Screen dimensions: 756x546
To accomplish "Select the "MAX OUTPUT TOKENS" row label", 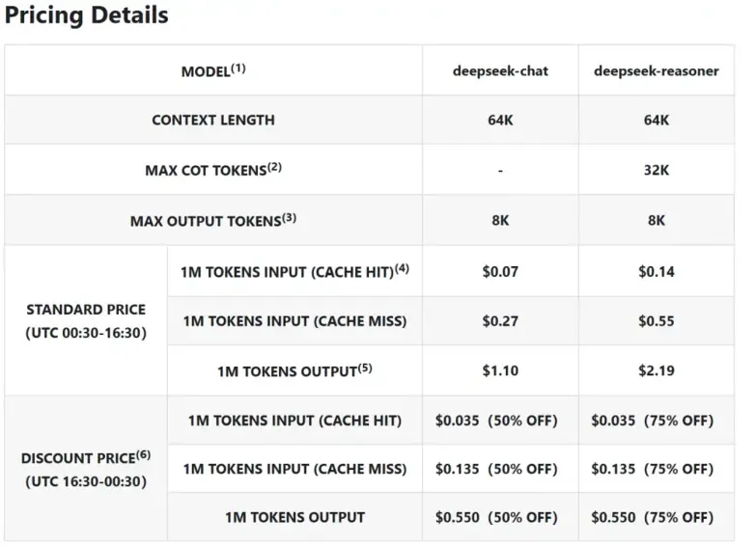I will 213,220.
